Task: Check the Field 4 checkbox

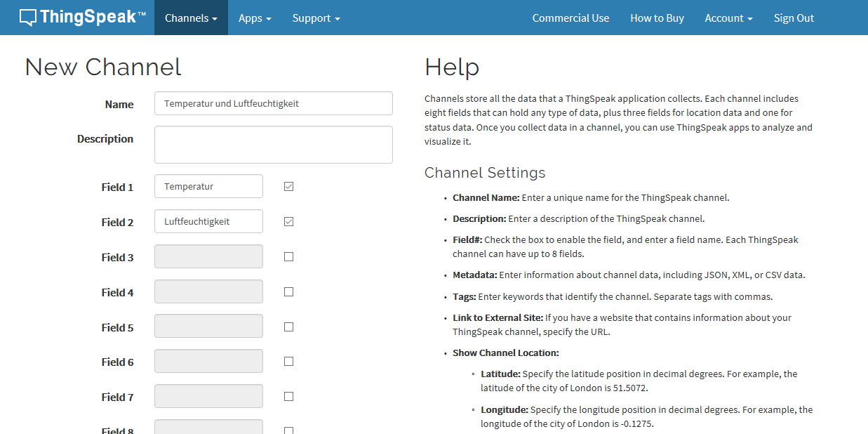Action: coord(288,291)
